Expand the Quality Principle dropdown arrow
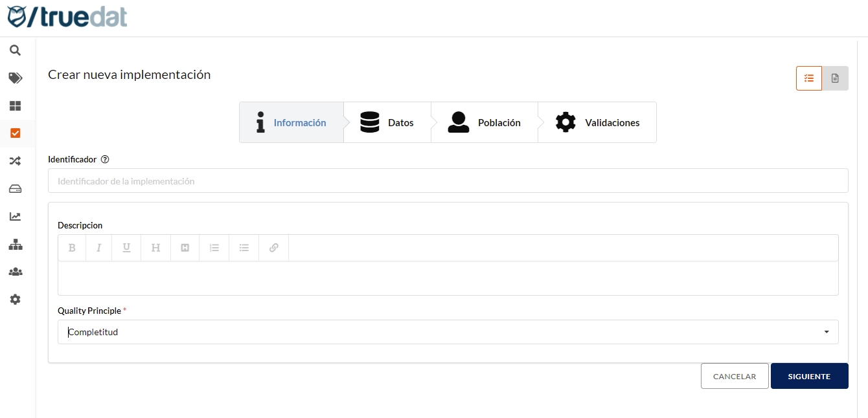Viewport: 868px width, 418px height. click(827, 332)
